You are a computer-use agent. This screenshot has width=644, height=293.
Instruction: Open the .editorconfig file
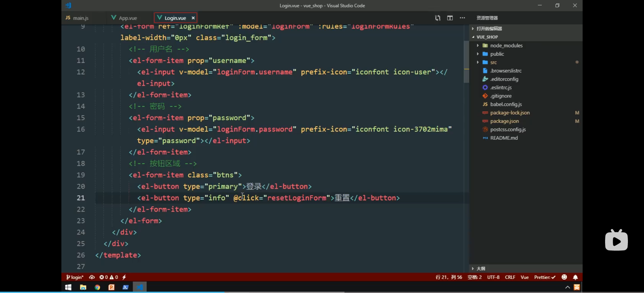tap(504, 79)
